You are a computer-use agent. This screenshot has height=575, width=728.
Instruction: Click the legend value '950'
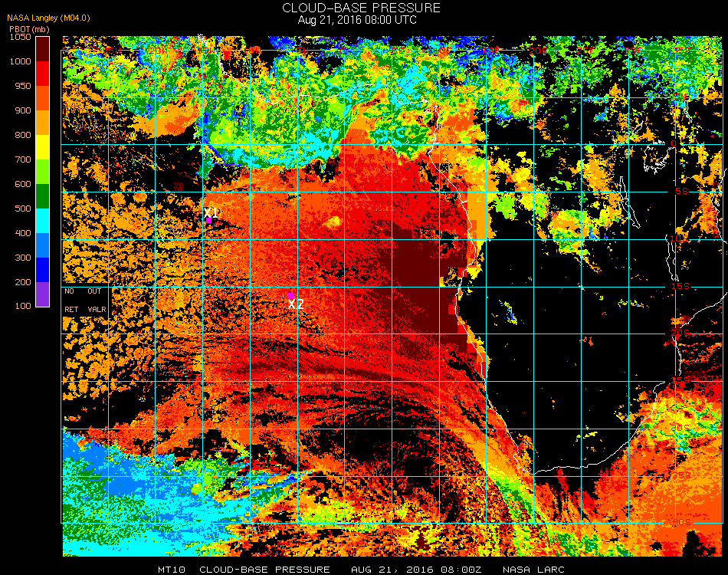tap(23, 86)
